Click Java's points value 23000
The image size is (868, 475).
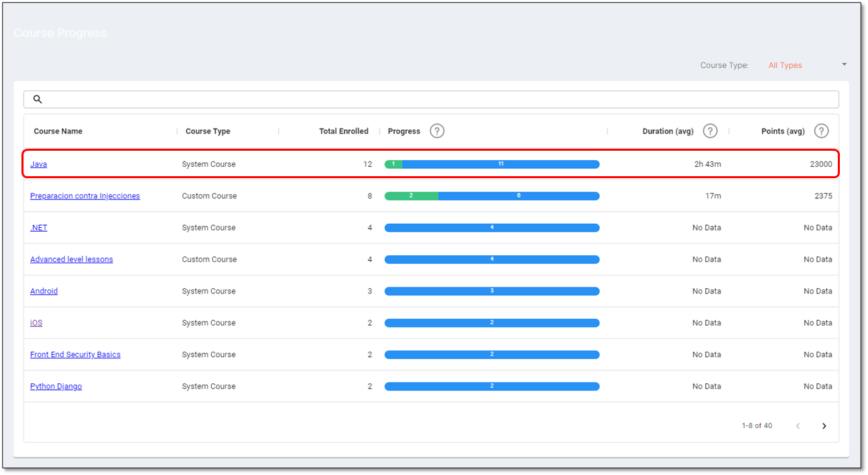tap(821, 164)
